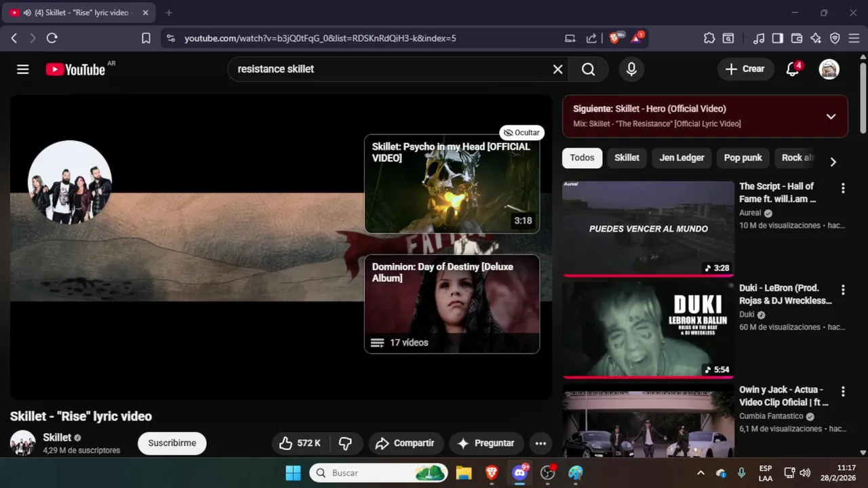868x488 pixels.
Task: Open options for Owin y Jack video
Action: (x=843, y=392)
